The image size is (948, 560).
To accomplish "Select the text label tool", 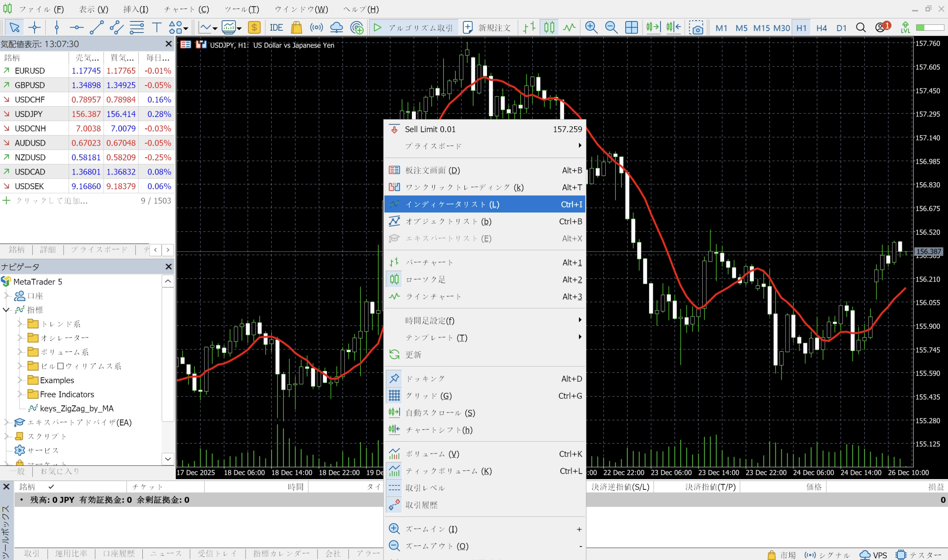I will point(156,27).
